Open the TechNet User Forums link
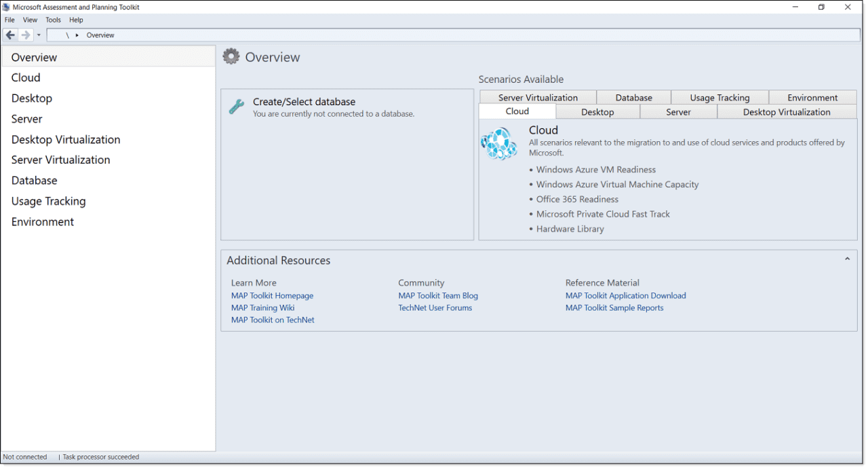 tap(435, 307)
